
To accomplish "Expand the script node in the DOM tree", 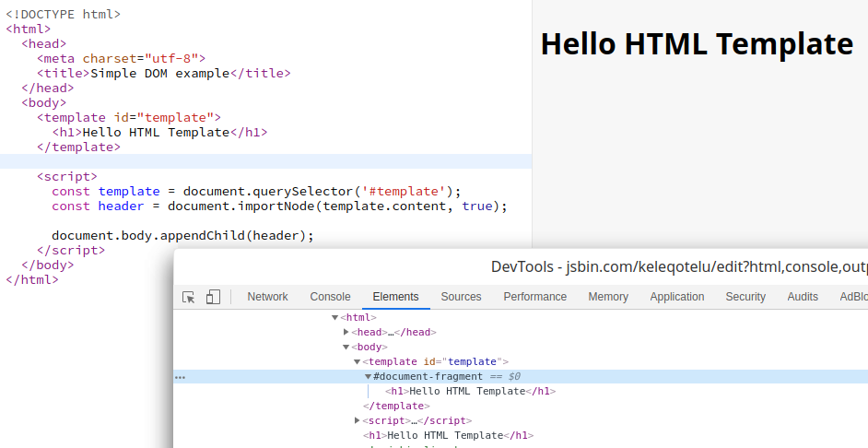I will tap(357, 421).
